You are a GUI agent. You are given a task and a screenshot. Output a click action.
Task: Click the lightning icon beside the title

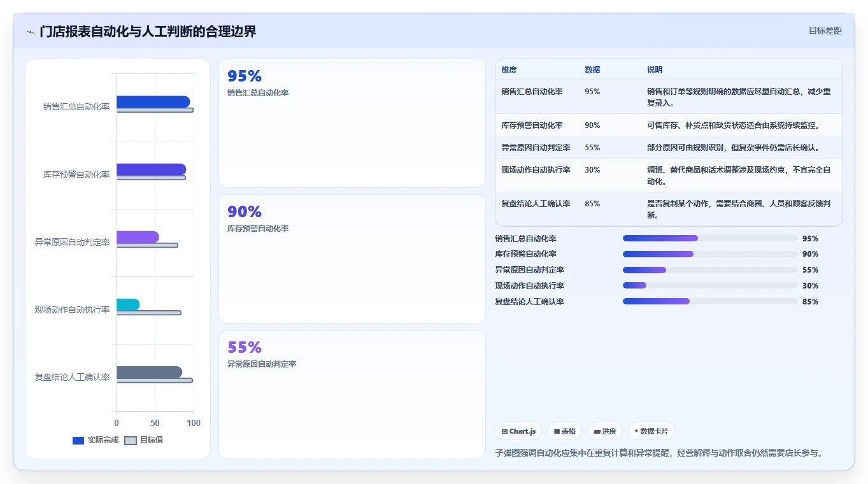(30, 32)
